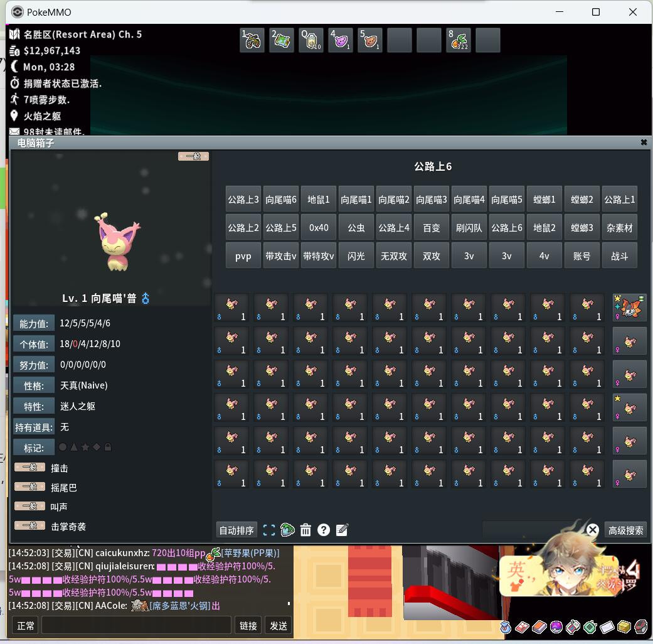Select the move 叫声
Image resolution: width=653 pixels, height=644 pixels.
click(59, 507)
